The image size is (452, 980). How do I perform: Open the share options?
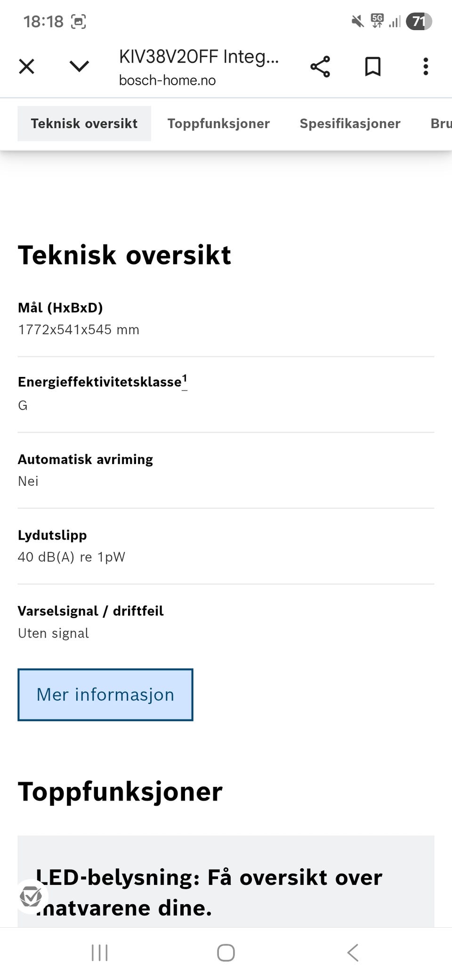[321, 66]
